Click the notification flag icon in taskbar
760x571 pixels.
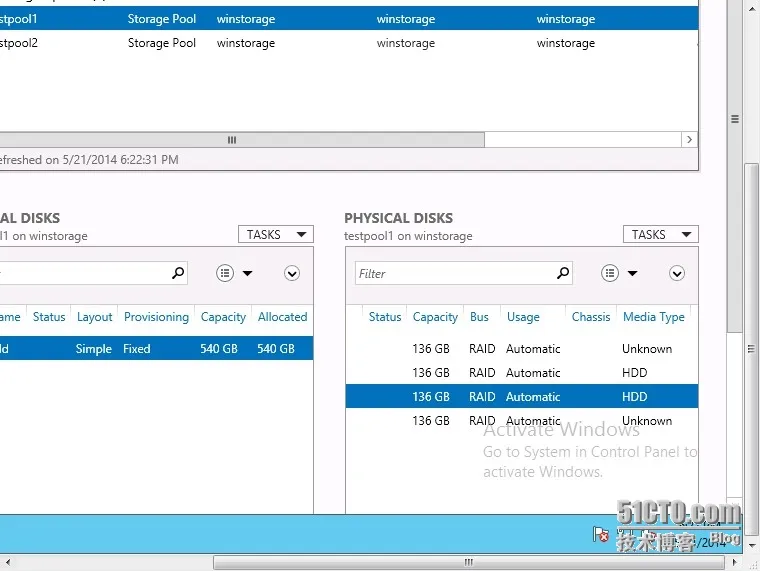(601, 535)
